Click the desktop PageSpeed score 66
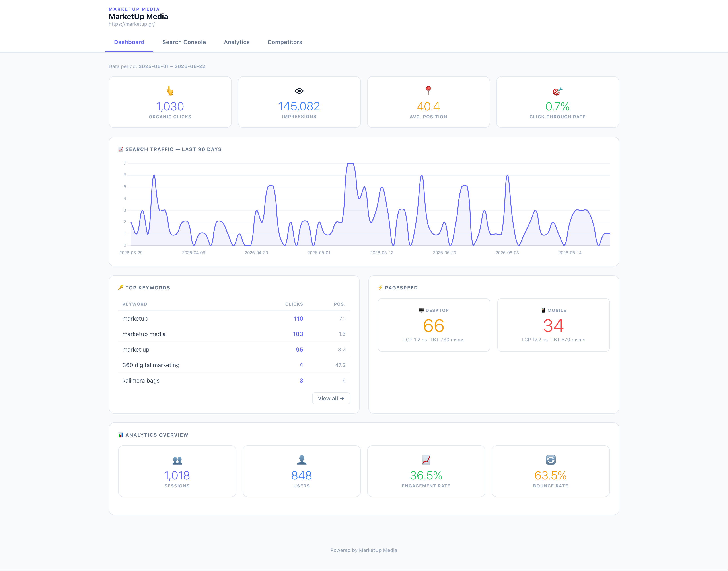728x571 pixels. click(434, 326)
